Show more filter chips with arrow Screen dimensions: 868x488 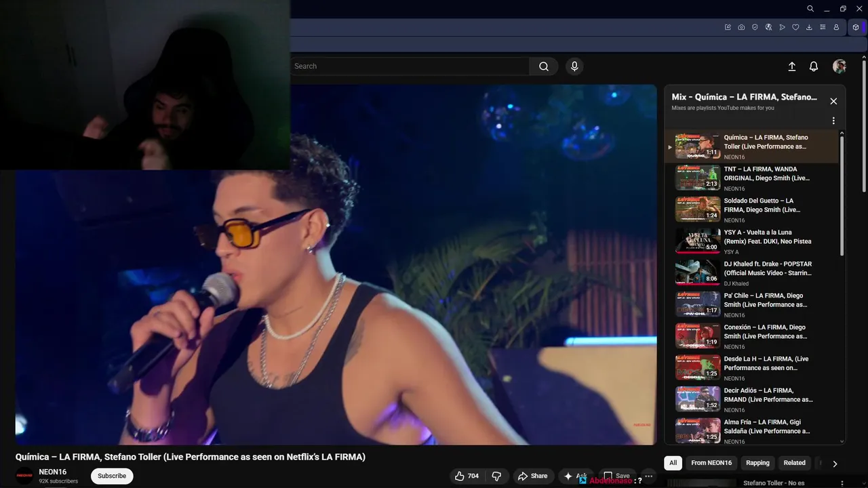[x=835, y=464]
